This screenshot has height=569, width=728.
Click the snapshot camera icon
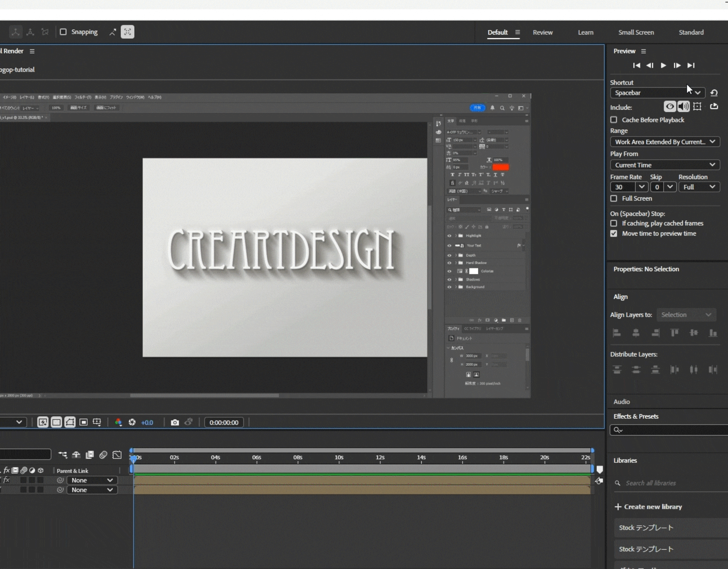pyautogui.click(x=175, y=423)
